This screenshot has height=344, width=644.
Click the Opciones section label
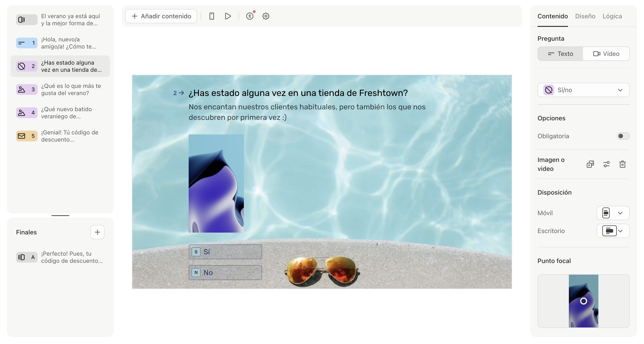tap(551, 118)
